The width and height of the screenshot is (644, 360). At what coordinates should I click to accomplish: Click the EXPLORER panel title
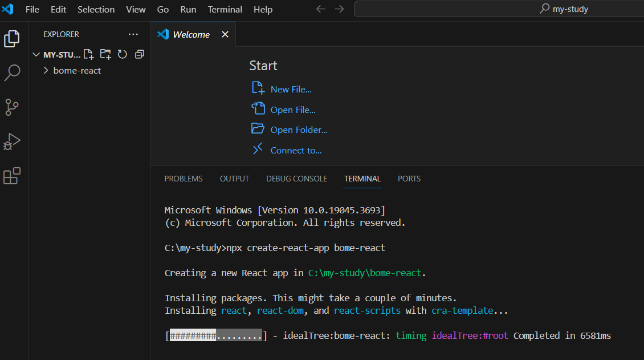point(61,35)
